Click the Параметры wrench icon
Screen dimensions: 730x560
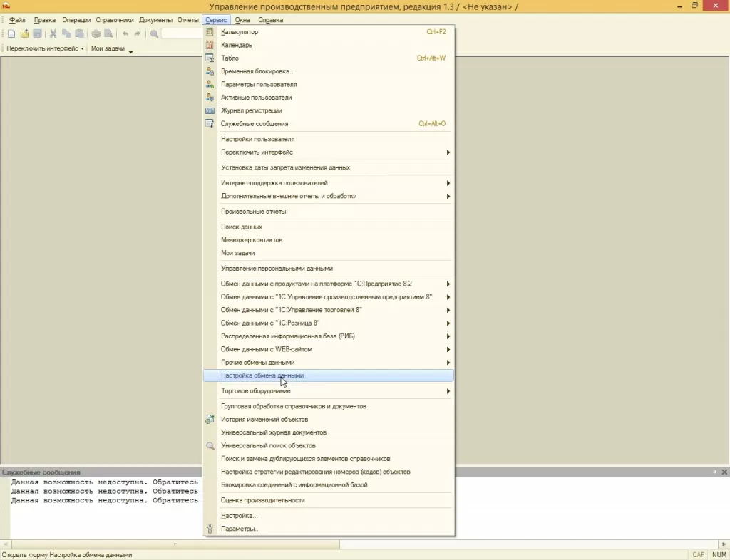coord(210,529)
